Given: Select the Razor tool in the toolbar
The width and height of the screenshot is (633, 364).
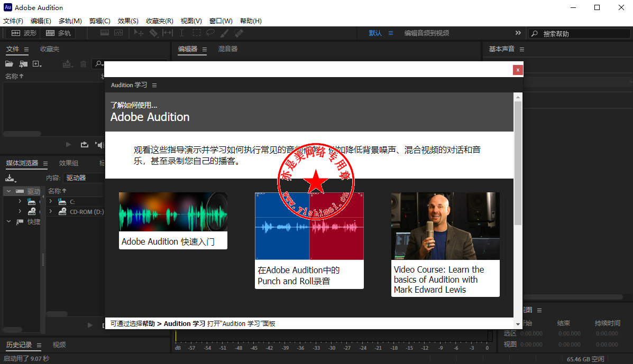Looking at the screenshot, I should pos(153,33).
